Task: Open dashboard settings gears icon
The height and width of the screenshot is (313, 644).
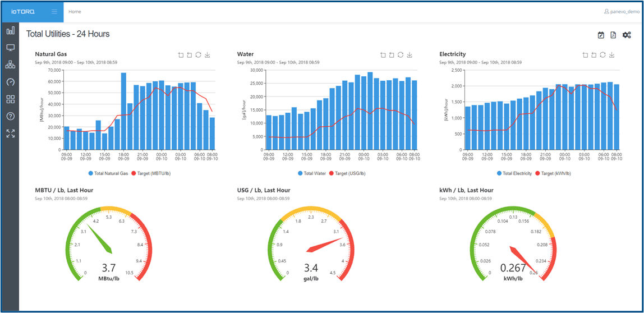Action: click(627, 35)
